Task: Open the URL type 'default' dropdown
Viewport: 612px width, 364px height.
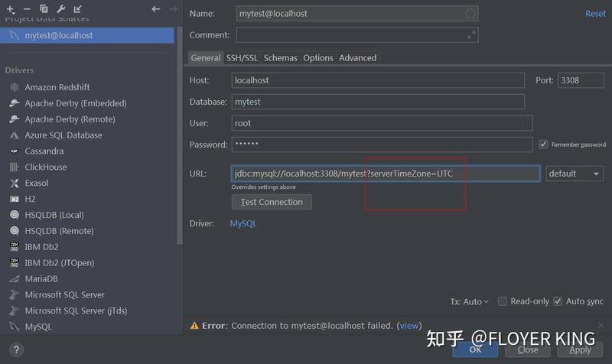Action: pos(575,174)
